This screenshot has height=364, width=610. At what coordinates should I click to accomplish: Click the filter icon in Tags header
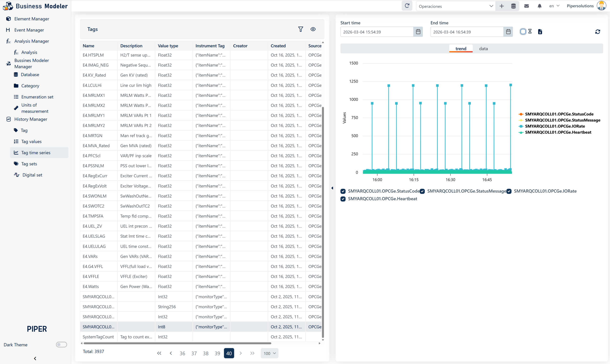click(300, 29)
